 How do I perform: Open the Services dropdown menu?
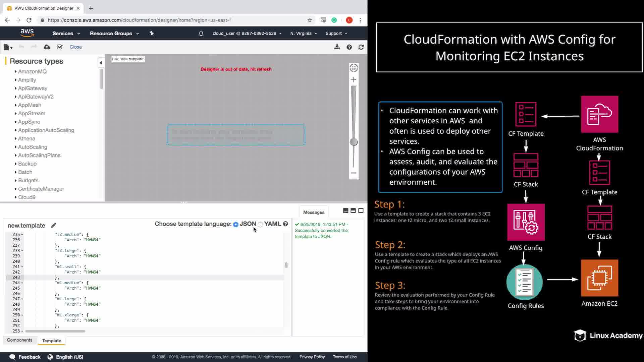point(66,33)
